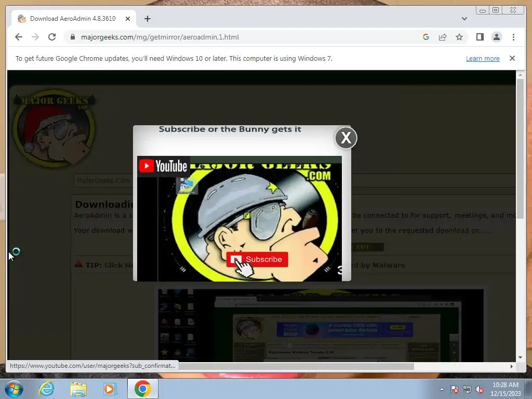Go back using browser back arrow
This screenshot has height=399, width=532.
click(19, 37)
